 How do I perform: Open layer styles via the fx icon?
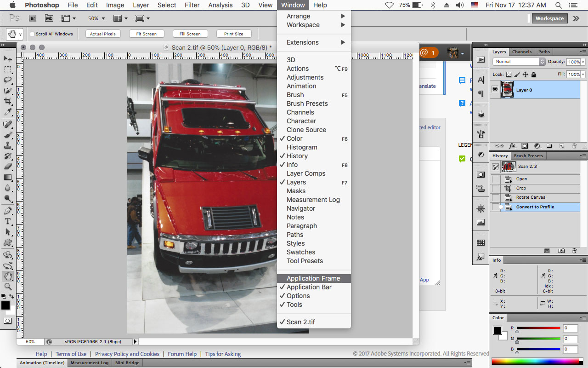point(512,145)
